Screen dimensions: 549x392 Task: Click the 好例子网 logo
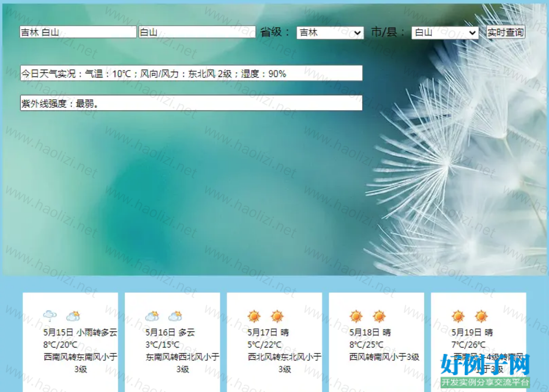485,370
